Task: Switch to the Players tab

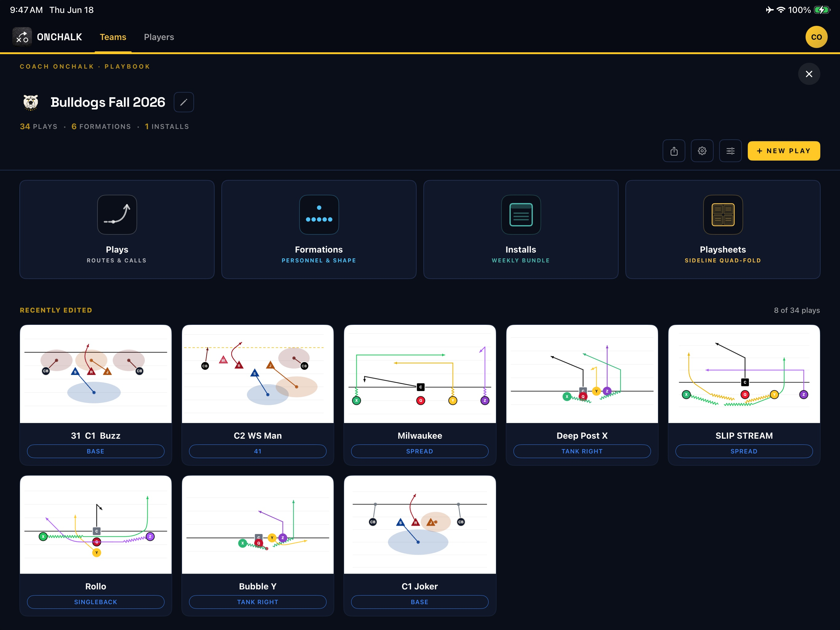Action: [159, 37]
